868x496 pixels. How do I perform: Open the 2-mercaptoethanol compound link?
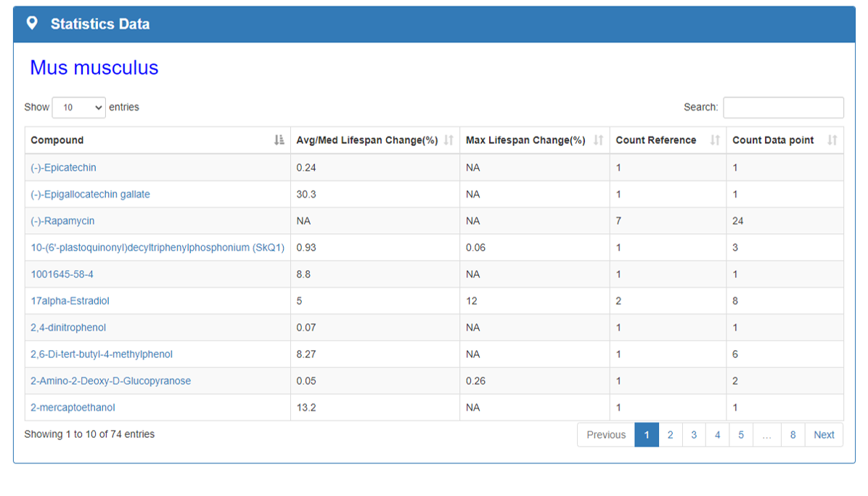[x=73, y=407]
